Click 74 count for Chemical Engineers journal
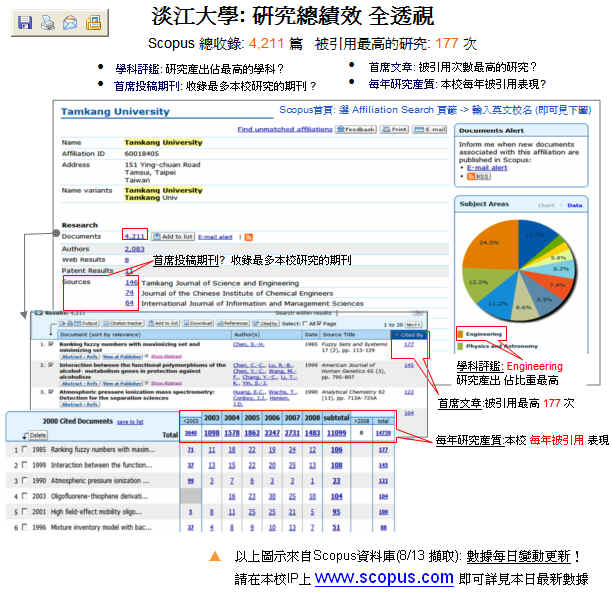 click(x=130, y=292)
